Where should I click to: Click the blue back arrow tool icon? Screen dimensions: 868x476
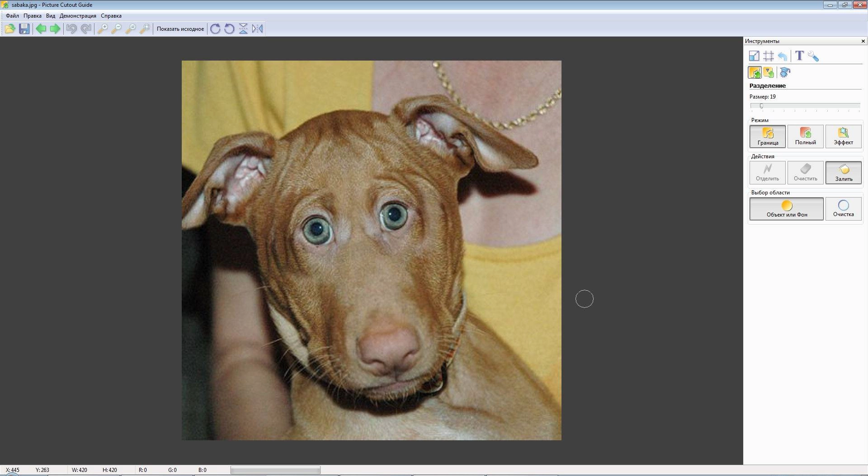coord(783,56)
